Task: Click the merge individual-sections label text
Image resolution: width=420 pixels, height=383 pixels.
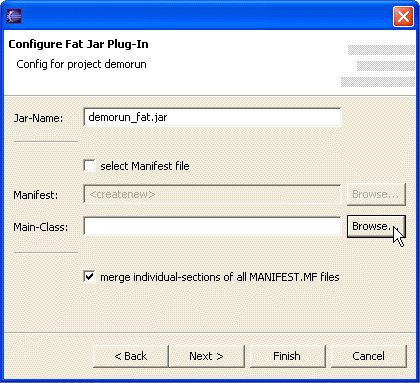Action: [220, 277]
